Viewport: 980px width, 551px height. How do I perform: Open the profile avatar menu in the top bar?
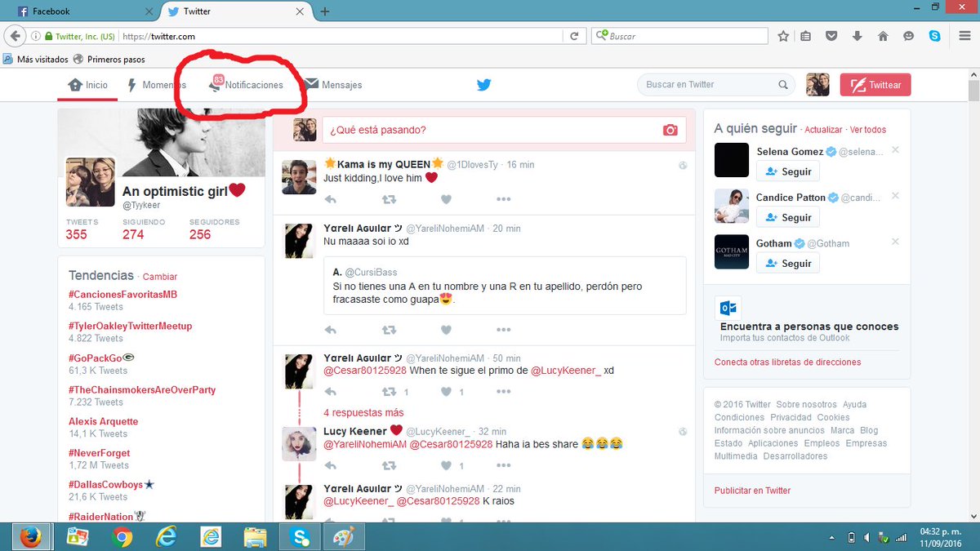818,85
